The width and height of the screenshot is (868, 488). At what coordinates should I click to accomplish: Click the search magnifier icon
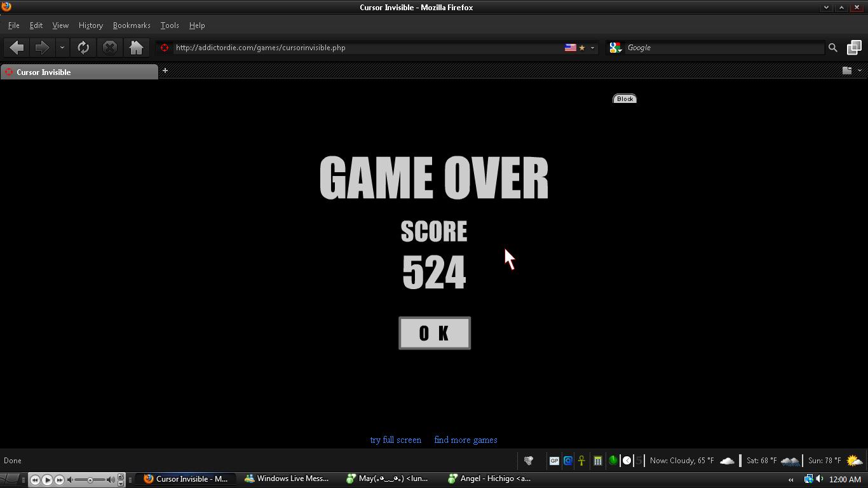tap(832, 48)
